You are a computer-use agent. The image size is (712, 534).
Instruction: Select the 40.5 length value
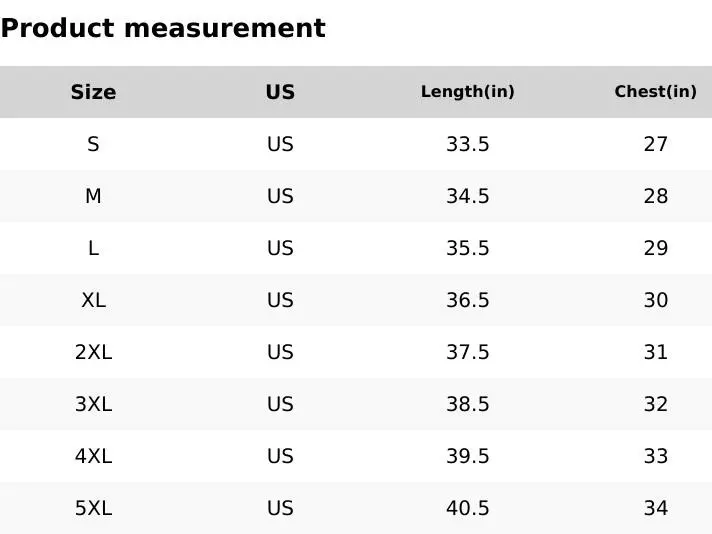(467, 508)
